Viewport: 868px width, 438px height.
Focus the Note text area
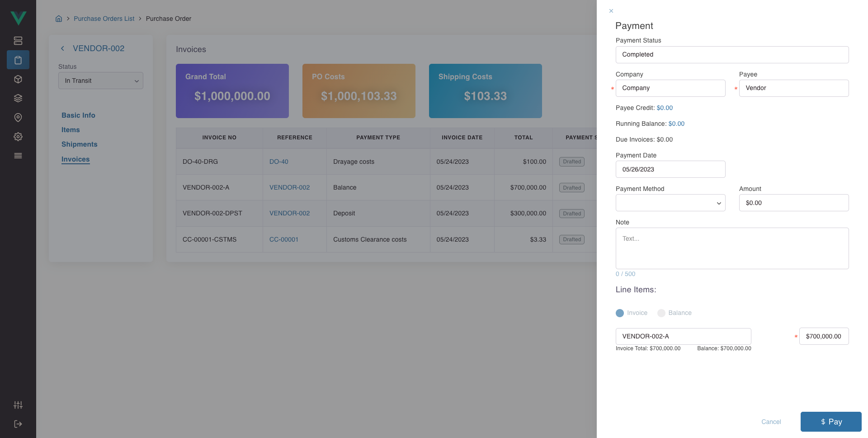732,248
